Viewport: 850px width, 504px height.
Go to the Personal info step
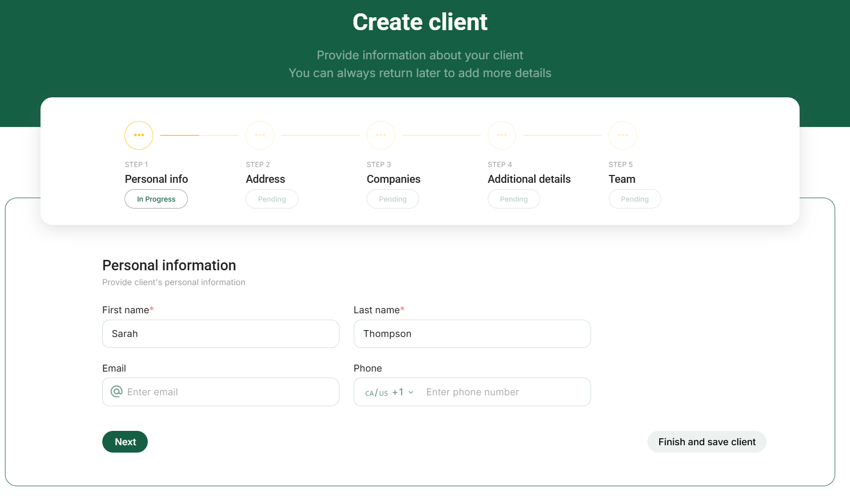156,179
